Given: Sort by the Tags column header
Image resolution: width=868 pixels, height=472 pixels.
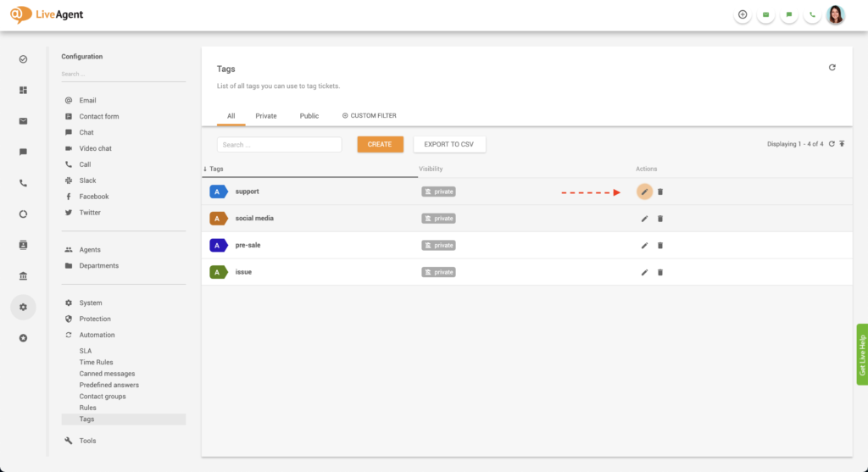Looking at the screenshot, I should click(x=216, y=169).
